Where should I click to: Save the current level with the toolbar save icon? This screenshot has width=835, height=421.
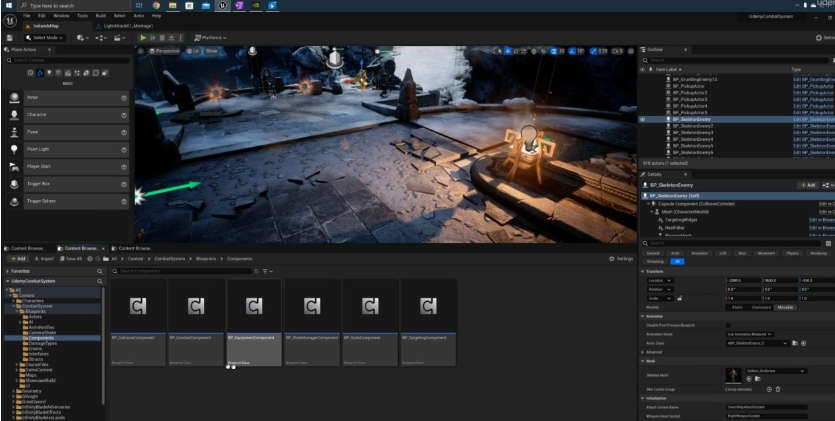(x=9, y=38)
